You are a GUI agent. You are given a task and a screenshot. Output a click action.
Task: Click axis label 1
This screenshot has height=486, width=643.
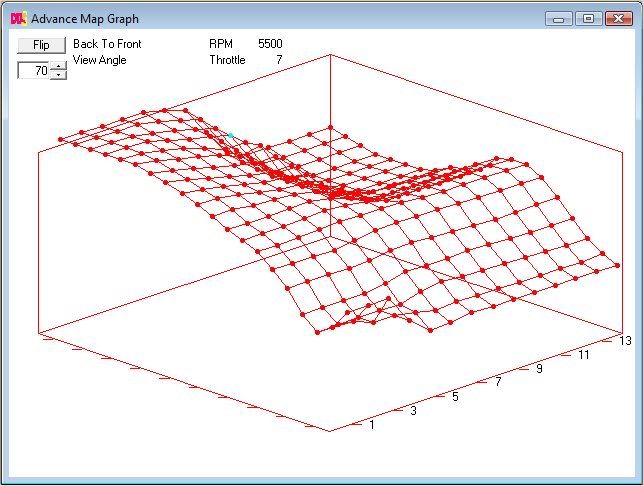(x=372, y=424)
